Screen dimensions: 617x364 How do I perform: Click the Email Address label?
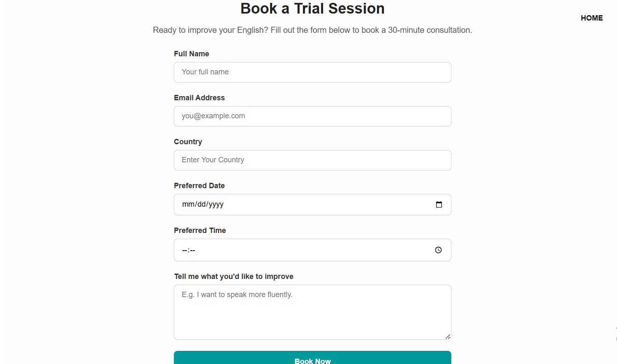pos(199,98)
